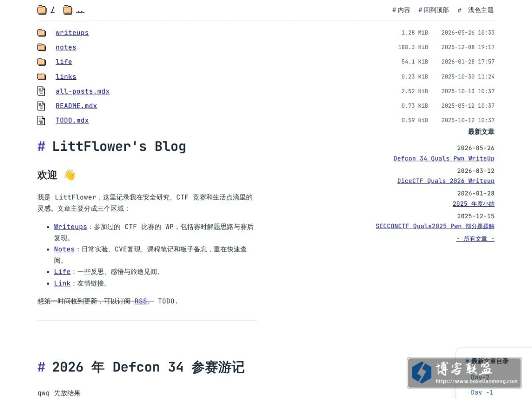Click the parent directory folder icon

click(x=67, y=10)
